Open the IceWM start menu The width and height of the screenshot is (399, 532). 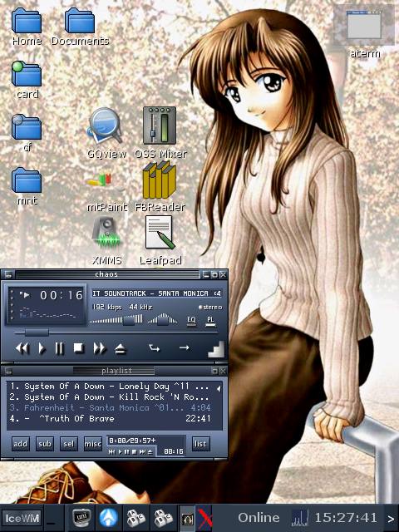[x=22, y=519]
